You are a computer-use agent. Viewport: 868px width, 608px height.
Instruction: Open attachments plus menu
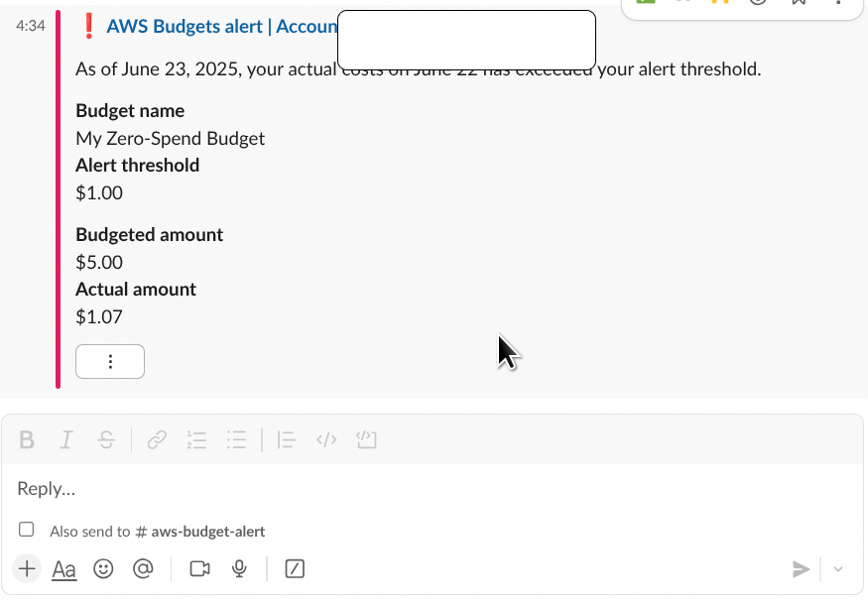pyautogui.click(x=27, y=568)
